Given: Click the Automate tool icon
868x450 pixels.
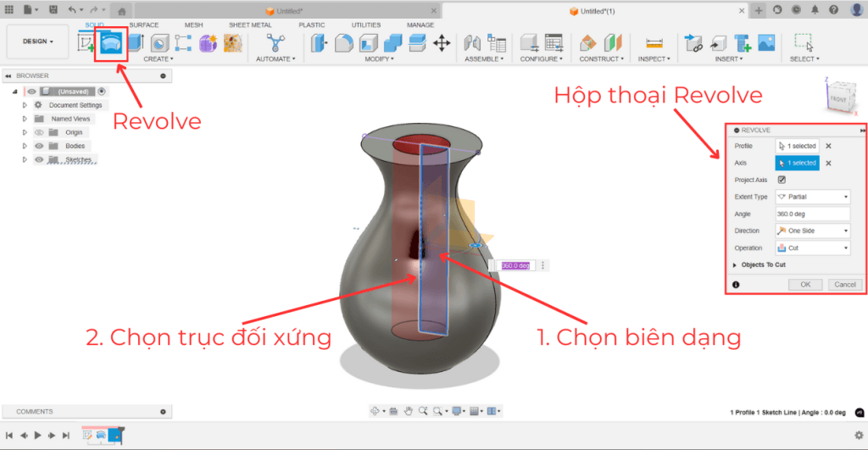Looking at the screenshot, I should pos(276,42).
